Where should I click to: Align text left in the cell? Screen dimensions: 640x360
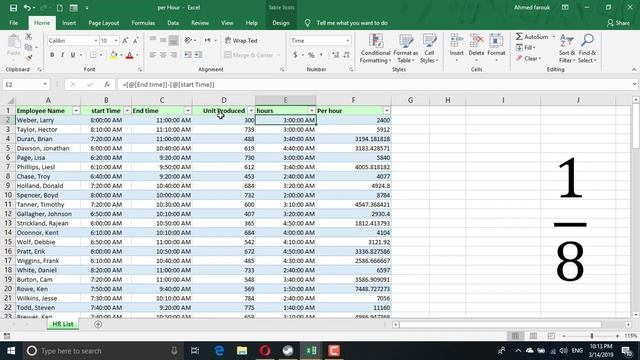153,55
